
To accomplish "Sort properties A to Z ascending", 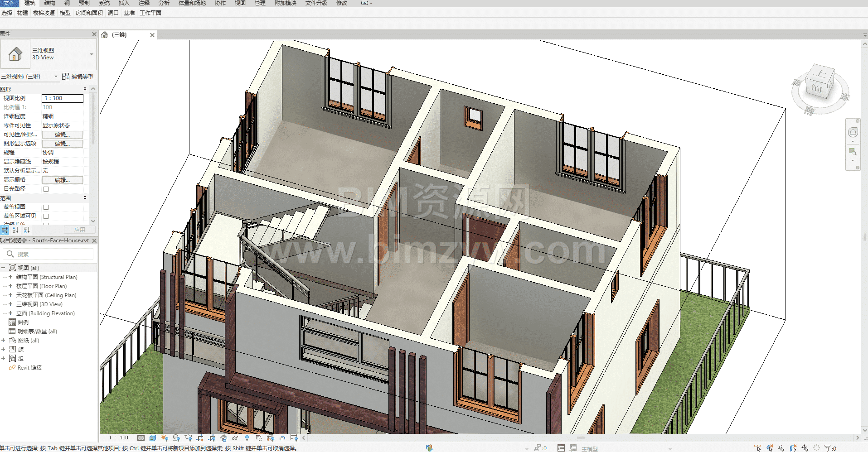I will [x=15, y=230].
